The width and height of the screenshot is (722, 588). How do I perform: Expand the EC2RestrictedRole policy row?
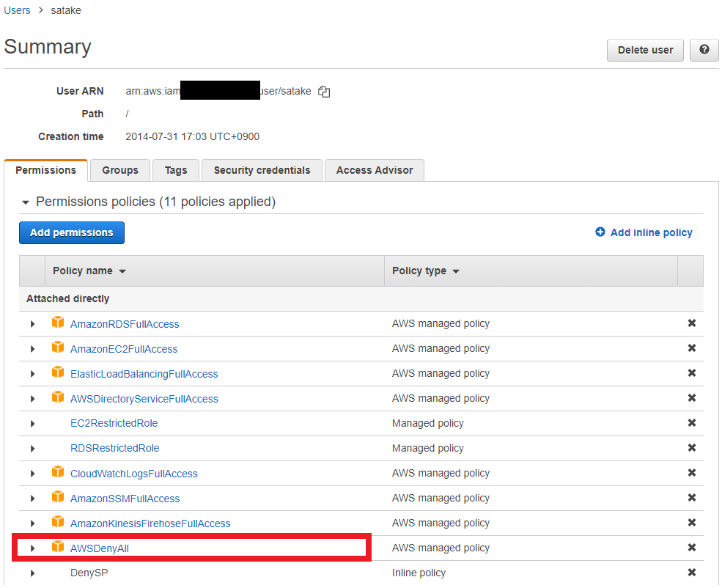coord(32,424)
